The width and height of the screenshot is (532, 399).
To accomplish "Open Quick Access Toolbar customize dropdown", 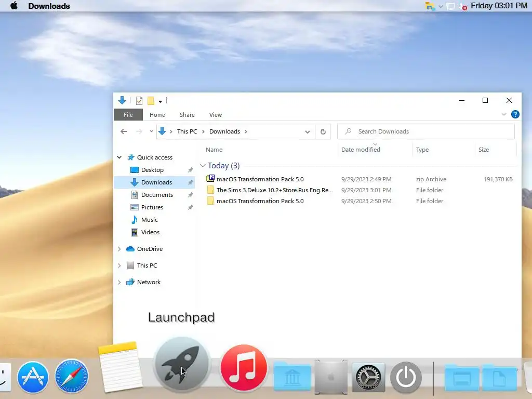I will tap(160, 101).
